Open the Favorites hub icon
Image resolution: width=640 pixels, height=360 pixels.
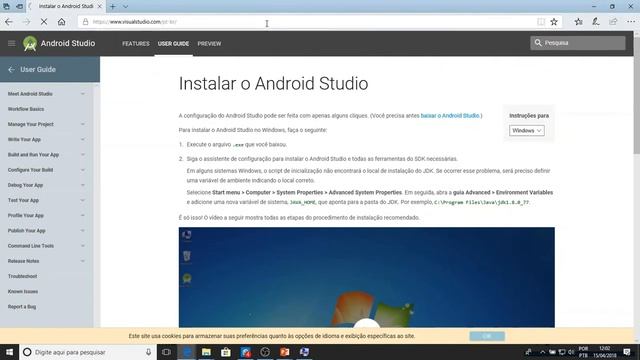click(x=578, y=22)
